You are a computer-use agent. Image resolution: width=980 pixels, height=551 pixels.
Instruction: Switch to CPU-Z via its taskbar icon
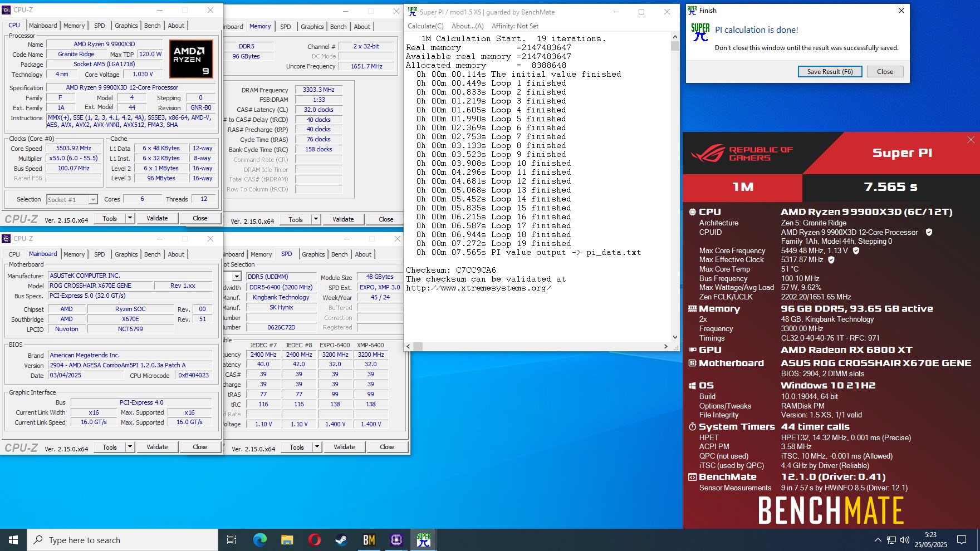coord(396,540)
